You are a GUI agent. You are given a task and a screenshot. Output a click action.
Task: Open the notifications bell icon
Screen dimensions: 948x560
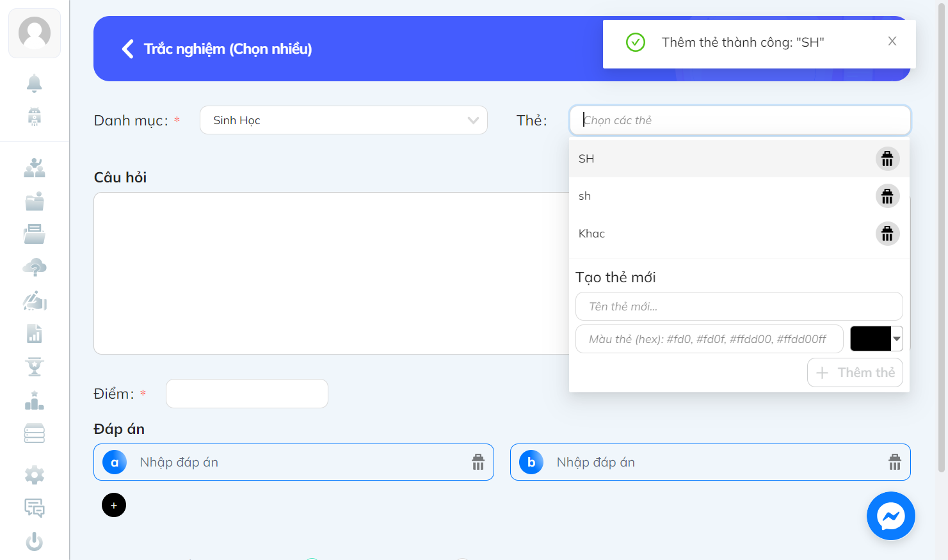click(35, 83)
